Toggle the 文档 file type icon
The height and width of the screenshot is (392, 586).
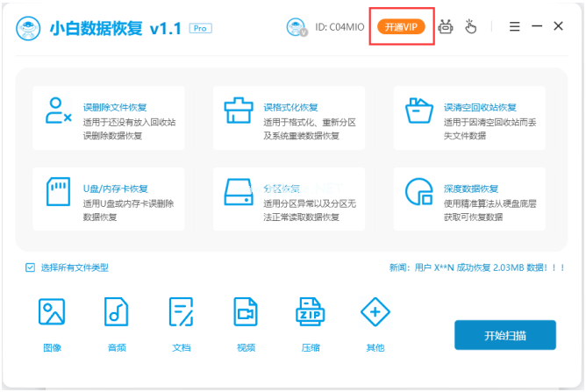pyautogui.click(x=182, y=311)
